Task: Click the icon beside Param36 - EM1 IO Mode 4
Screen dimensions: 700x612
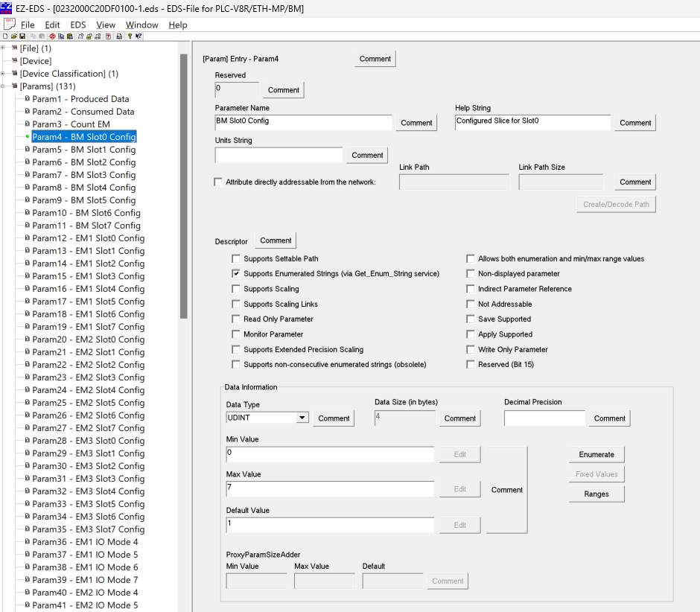Action: click(x=28, y=541)
